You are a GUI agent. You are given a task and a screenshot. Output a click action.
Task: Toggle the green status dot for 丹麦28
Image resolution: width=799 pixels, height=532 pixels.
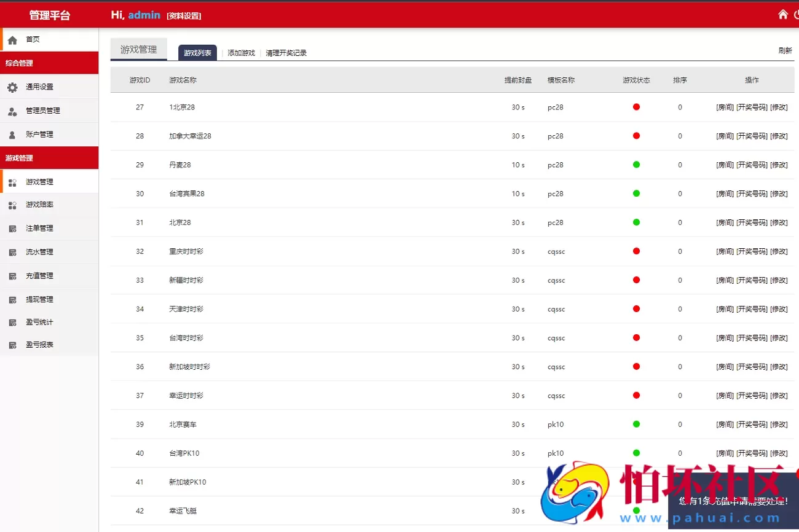(636, 165)
